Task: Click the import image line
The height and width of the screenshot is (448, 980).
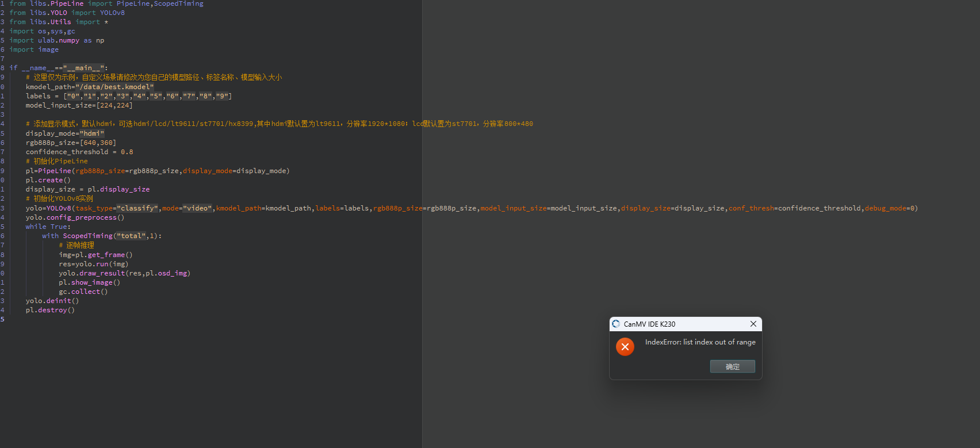Action: pos(34,49)
